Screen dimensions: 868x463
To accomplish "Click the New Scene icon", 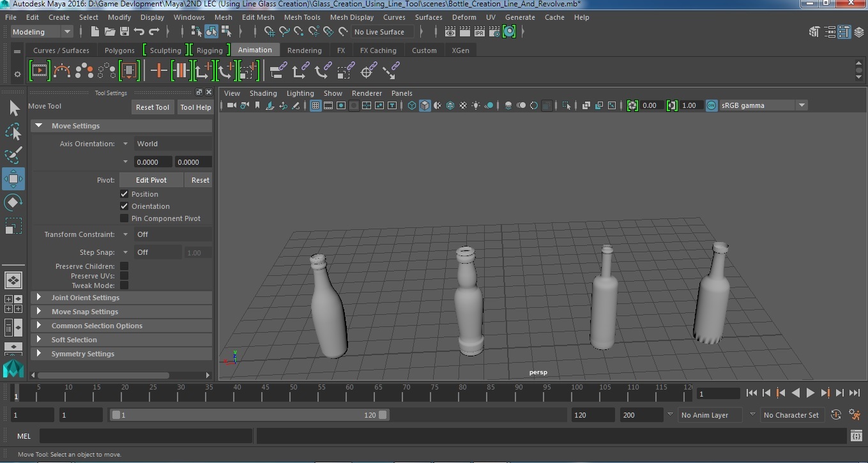I will pyautogui.click(x=95, y=31).
